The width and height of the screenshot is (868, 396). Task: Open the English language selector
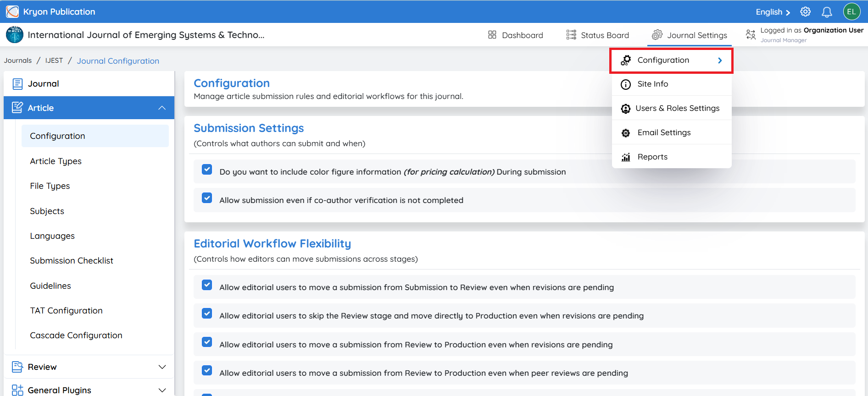coord(773,12)
